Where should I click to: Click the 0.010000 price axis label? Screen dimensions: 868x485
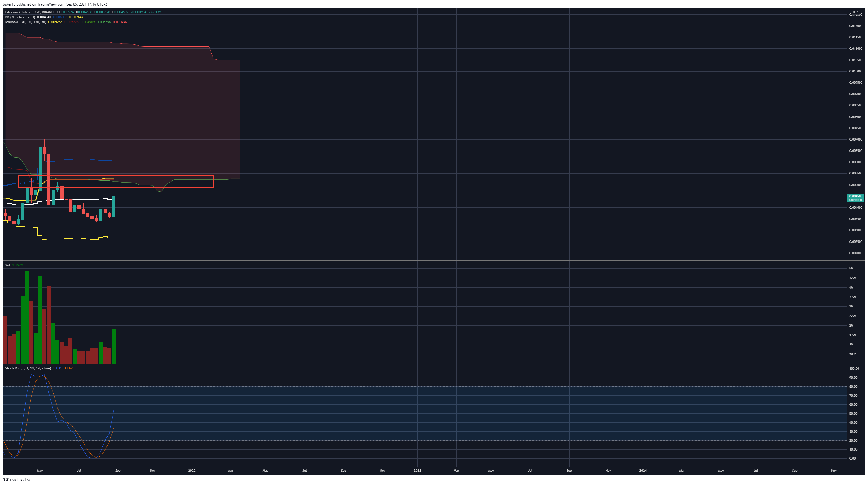click(856, 71)
